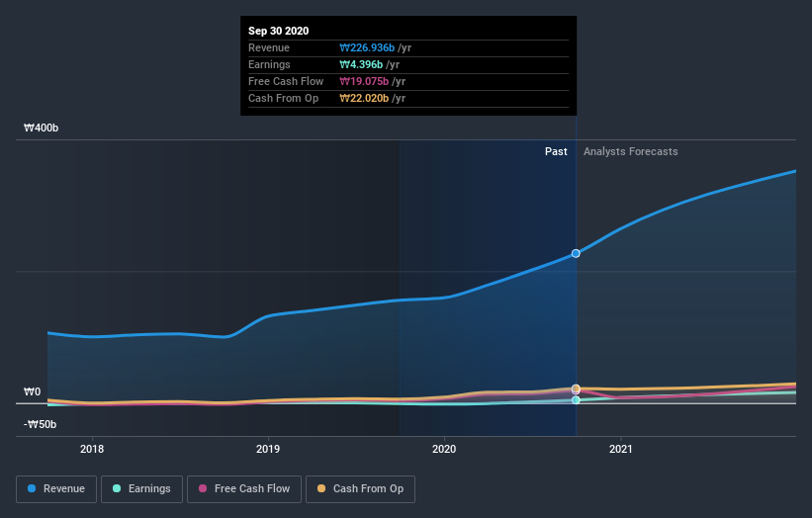Toggle the Revenue legend series
The width and height of the screenshot is (812, 518).
56,489
